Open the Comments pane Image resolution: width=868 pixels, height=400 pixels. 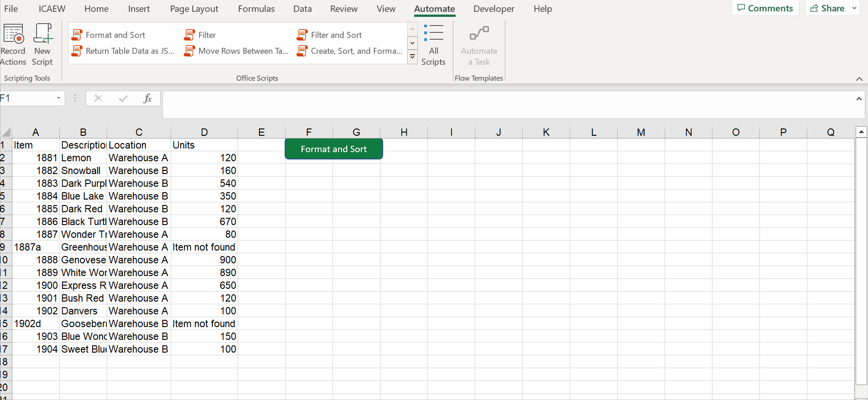pos(765,9)
